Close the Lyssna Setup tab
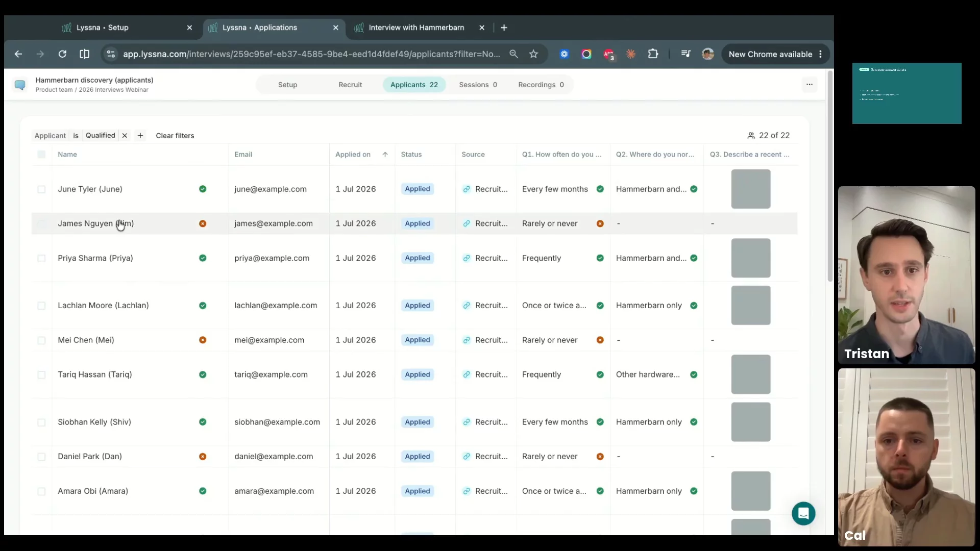Viewport: 980px width, 551px height. pos(189,28)
